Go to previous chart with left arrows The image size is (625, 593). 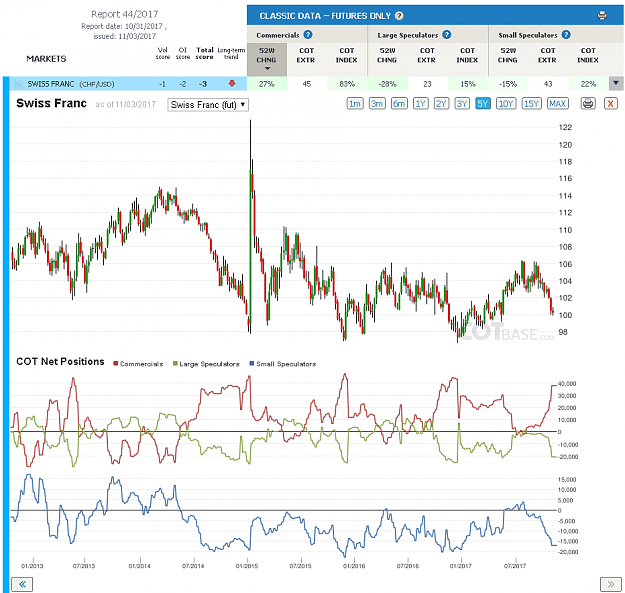point(22,584)
